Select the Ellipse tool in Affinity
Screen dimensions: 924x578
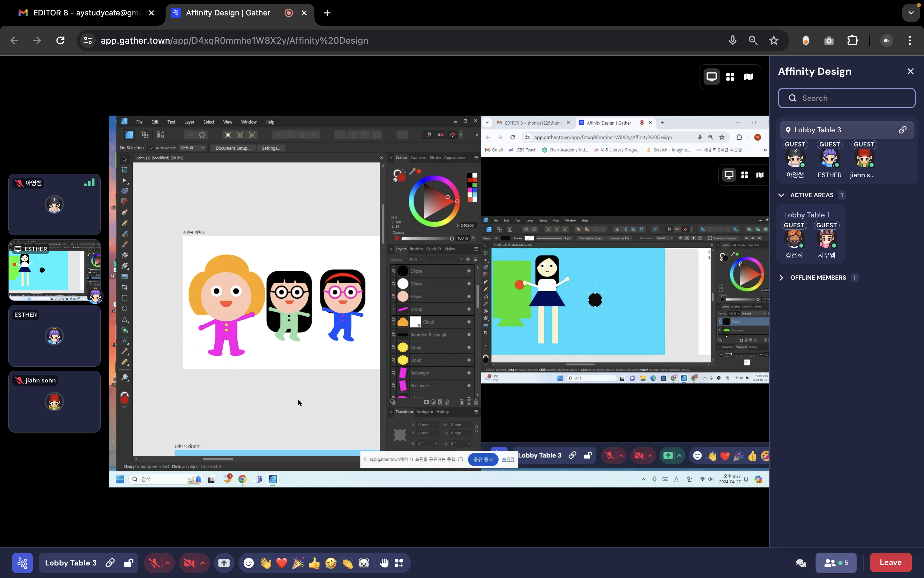tap(124, 309)
